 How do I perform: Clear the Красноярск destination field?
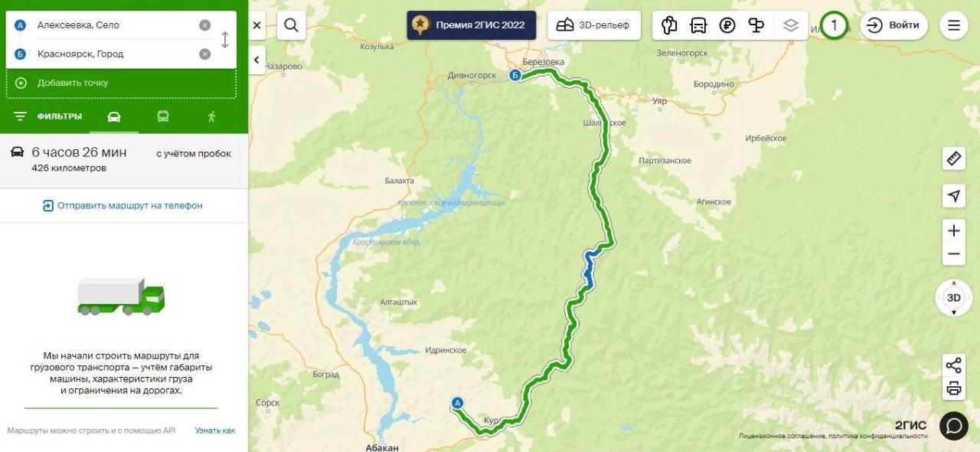click(204, 54)
